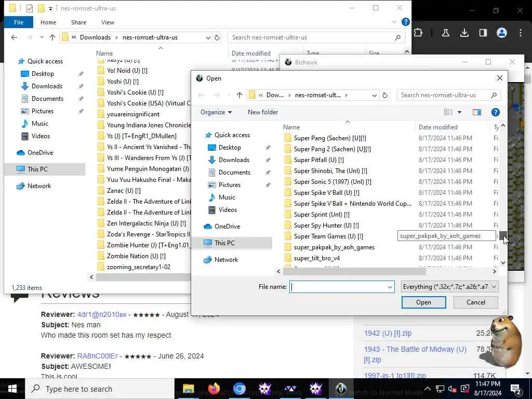Screen dimensions: 532x399
Task: Select Super Sonic 5 (1997) folder
Action: click(x=332, y=181)
